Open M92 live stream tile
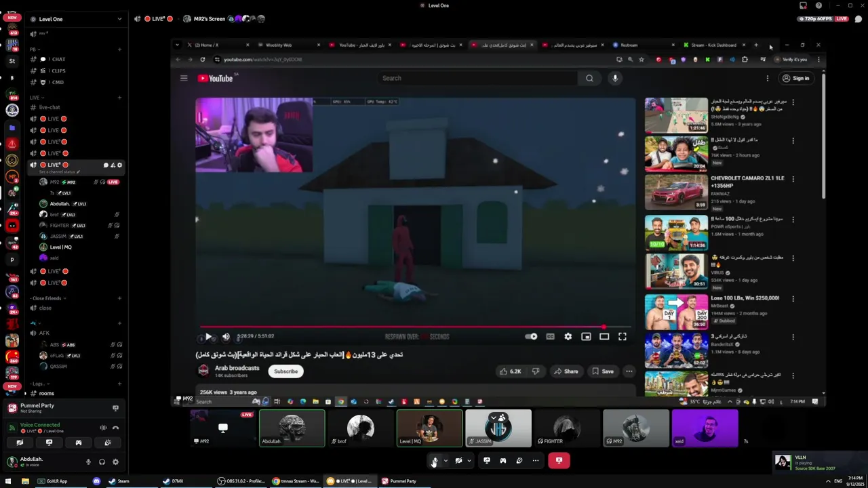Image resolution: width=868 pixels, height=488 pixels. 223,428
